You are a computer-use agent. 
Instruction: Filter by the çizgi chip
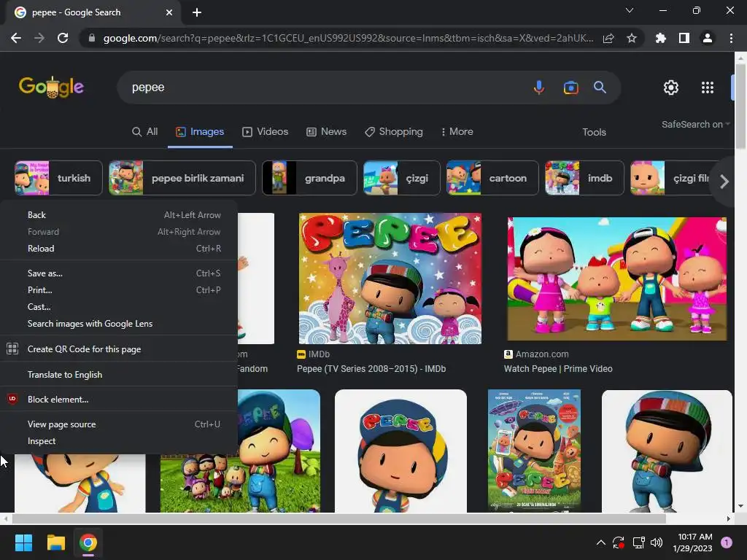pyautogui.click(x=402, y=178)
